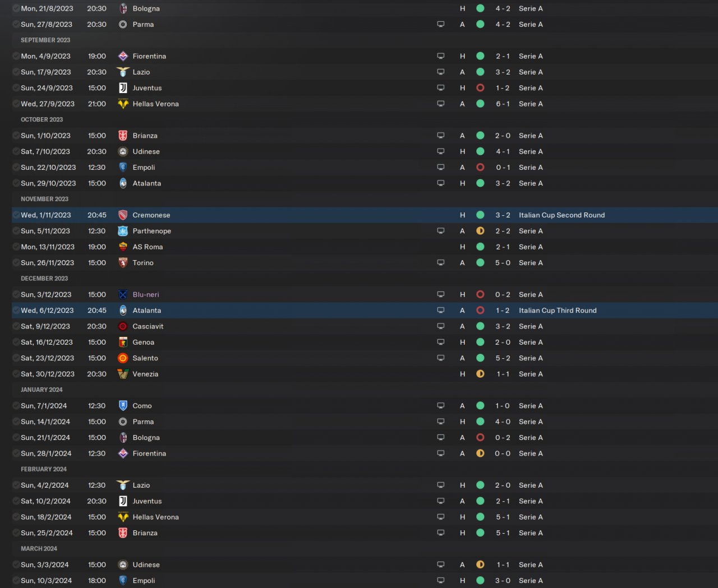Toggle the checkmark next to Wed, 6/12/2023 fixture
Image resolution: width=718 pixels, height=588 pixels.
[x=16, y=311]
